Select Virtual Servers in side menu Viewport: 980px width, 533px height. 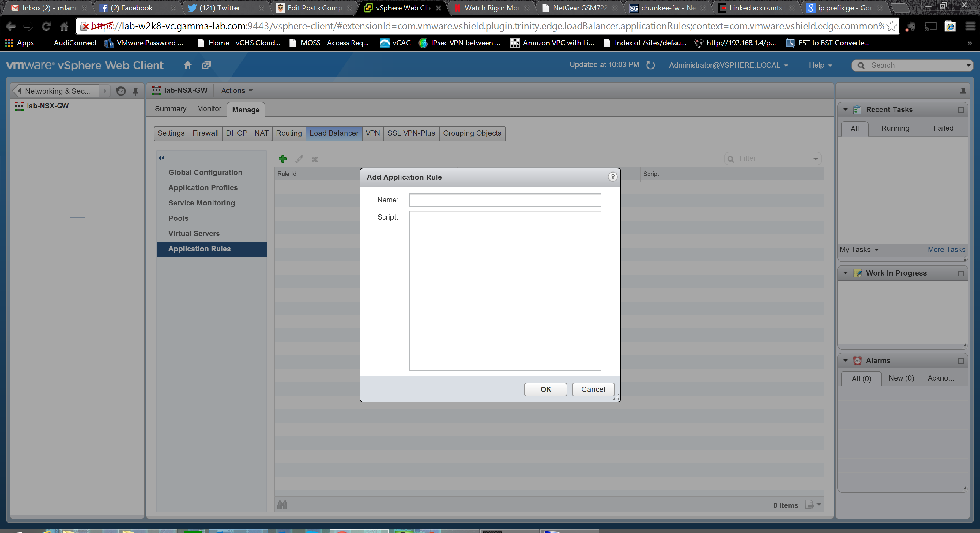coord(194,233)
